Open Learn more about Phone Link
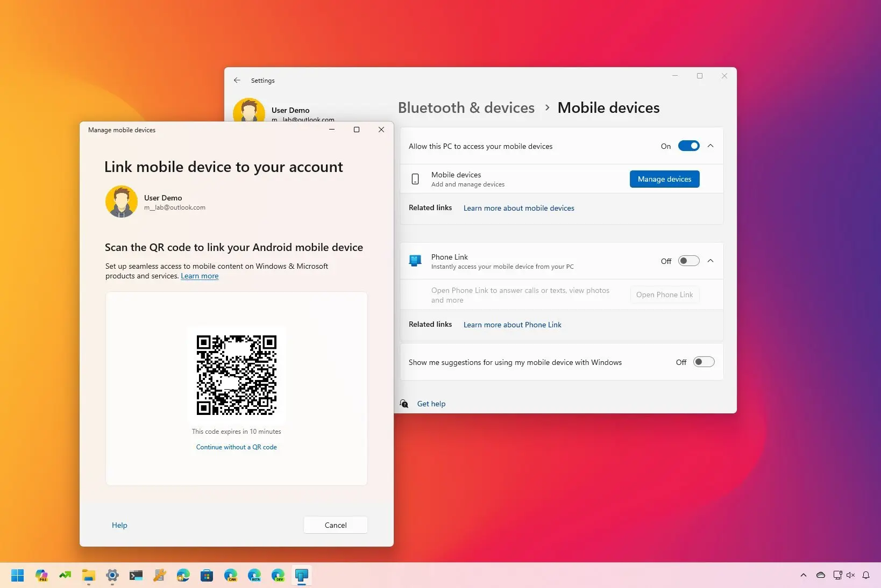 point(513,325)
